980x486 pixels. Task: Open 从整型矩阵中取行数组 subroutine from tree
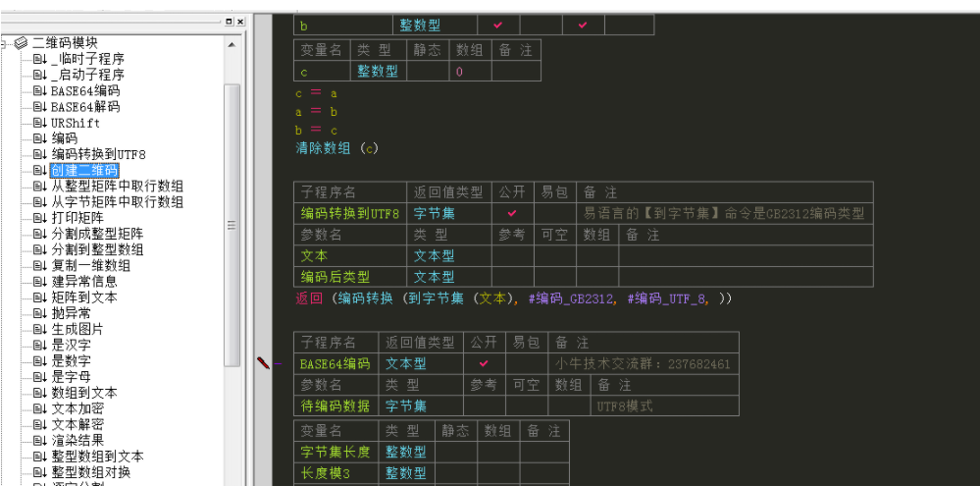click(x=117, y=187)
